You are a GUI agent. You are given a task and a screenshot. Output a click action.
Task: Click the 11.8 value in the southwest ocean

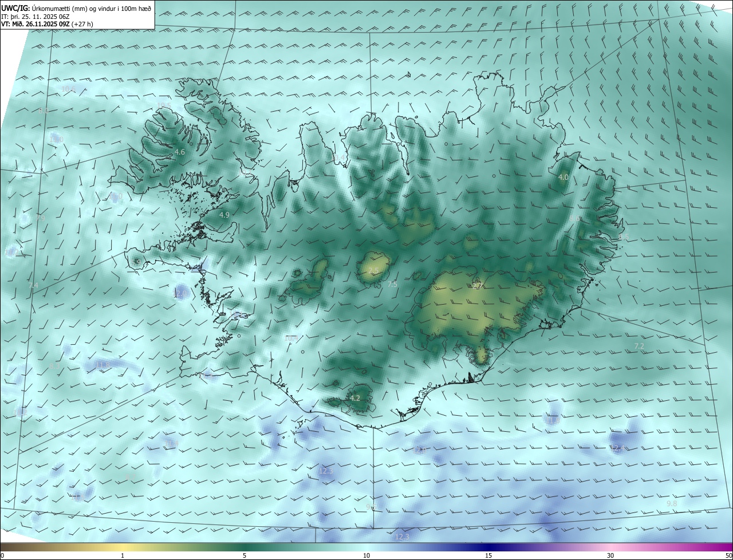(103, 364)
